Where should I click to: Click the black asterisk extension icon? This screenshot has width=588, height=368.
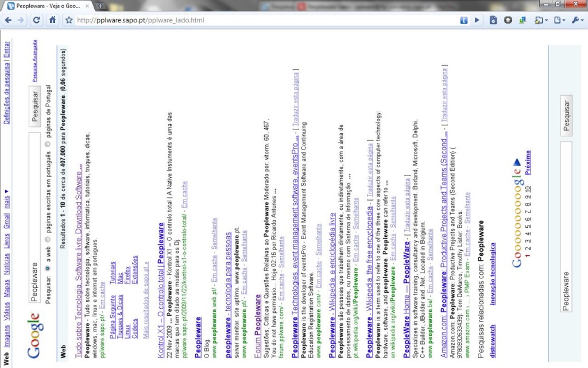point(508,20)
